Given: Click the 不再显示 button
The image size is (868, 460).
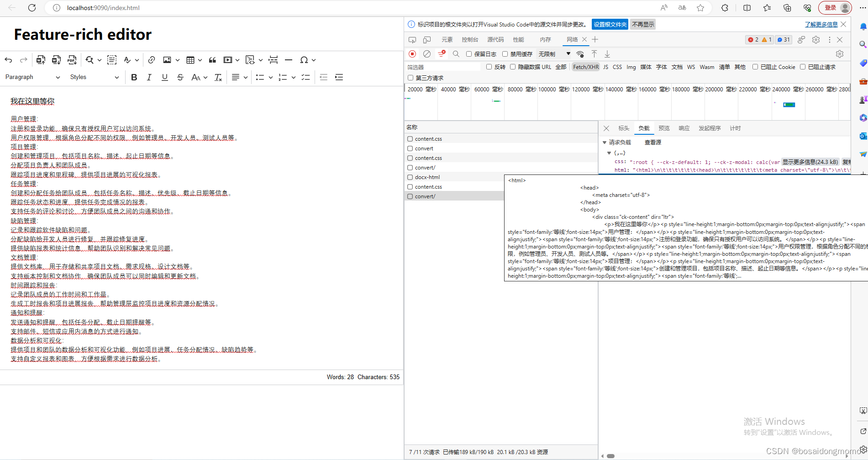Looking at the screenshot, I should pos(643,25).
